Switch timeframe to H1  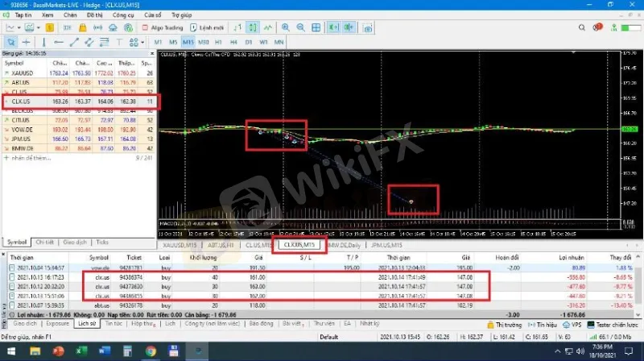219,41
